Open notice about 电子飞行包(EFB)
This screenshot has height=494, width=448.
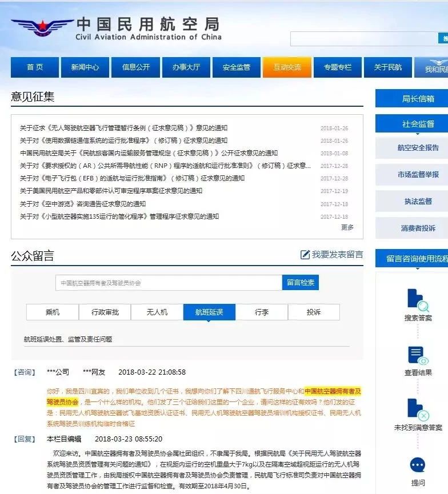132,178
